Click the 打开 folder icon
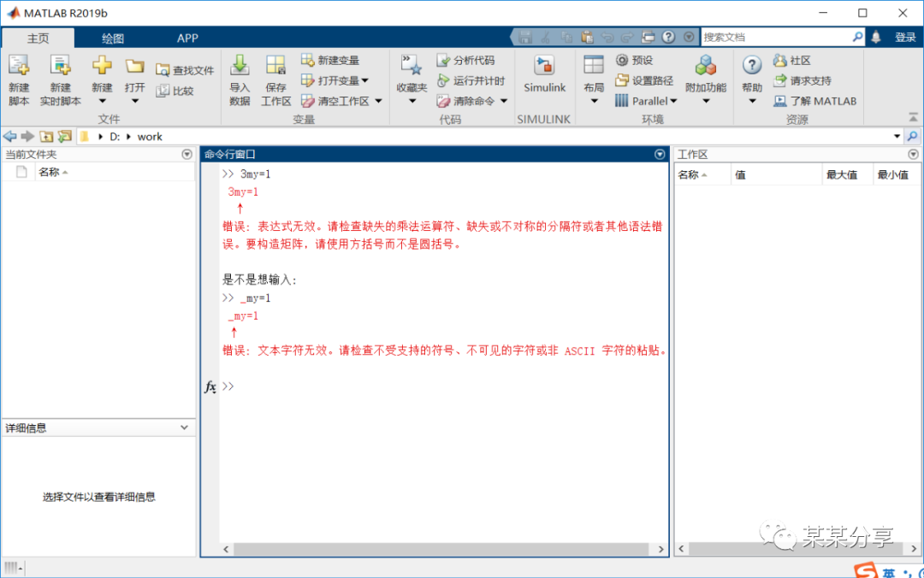The width and height of the screenshot is (924, 578). tap(134, 66)
